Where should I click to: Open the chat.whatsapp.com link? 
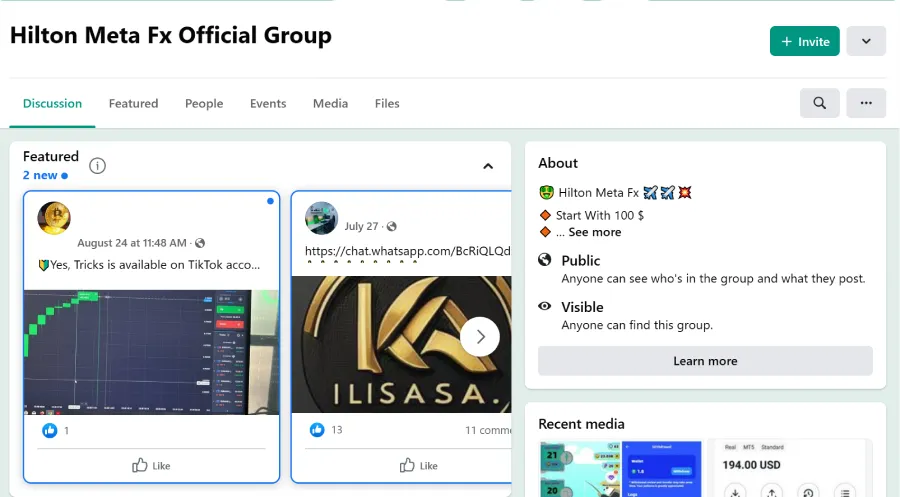click(x=408, y=251)
